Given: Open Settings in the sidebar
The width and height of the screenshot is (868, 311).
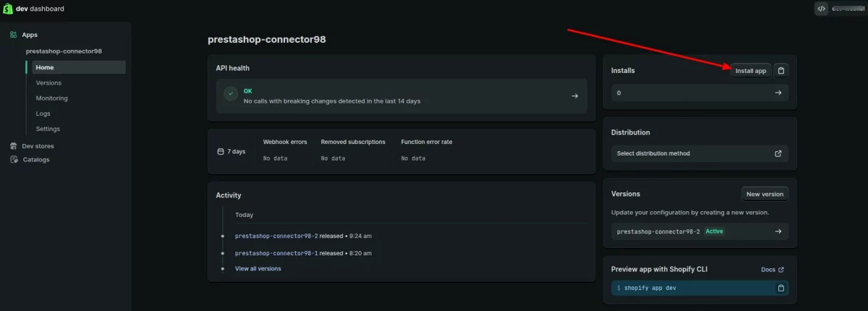Looking at the screenshot, I should pyautogui.click(x=48, y=129).
